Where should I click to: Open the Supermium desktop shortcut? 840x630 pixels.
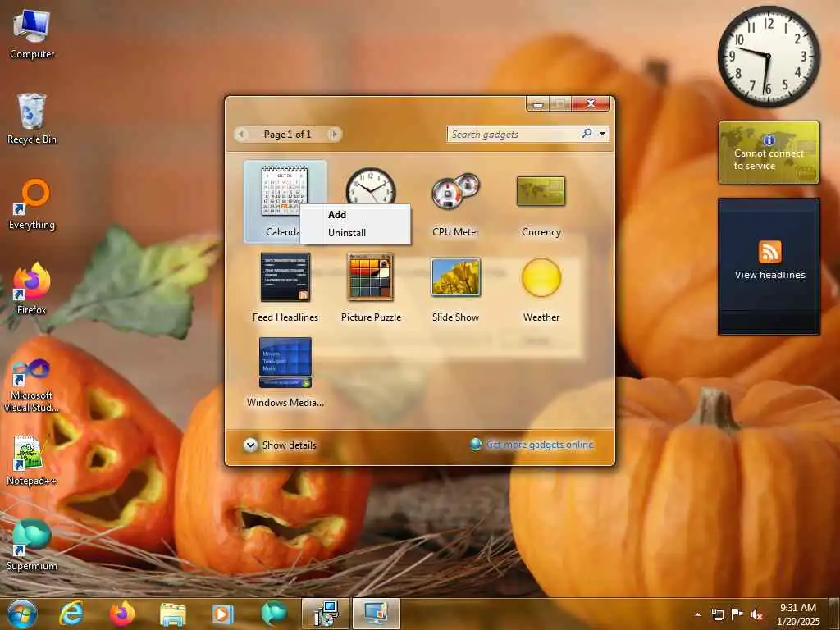point(32,545)
